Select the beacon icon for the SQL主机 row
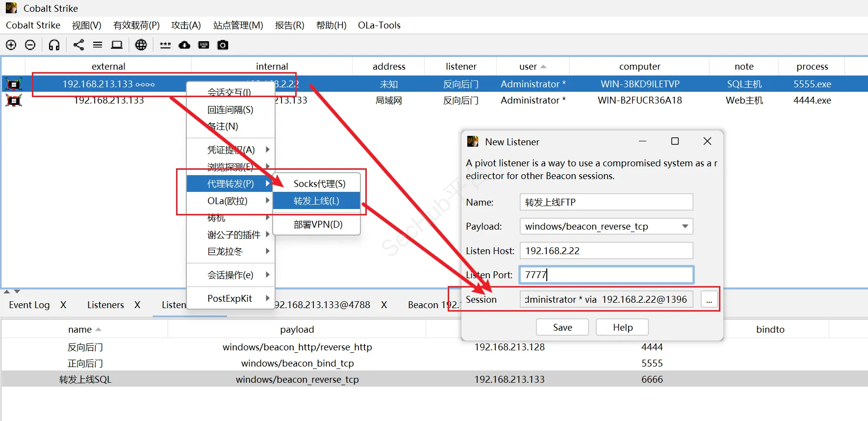Image resolution: width=868 pixels, height=421 pixels. point(13,84)
